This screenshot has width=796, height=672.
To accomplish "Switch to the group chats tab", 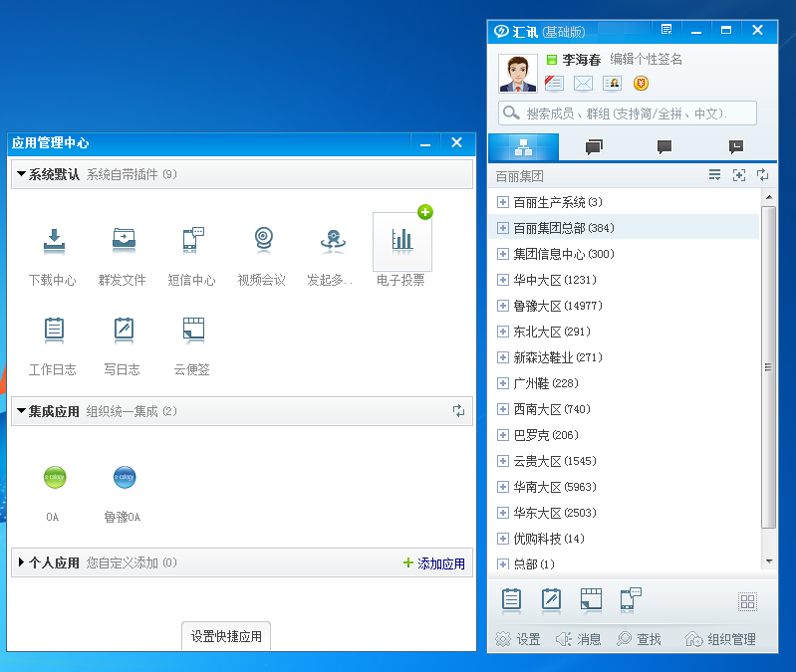I will click(x=594, y=147).
